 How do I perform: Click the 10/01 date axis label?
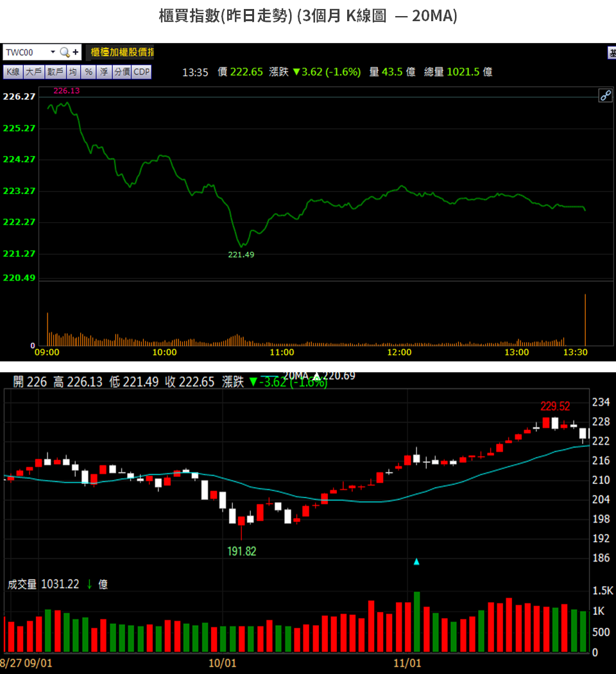click(222, 663)
